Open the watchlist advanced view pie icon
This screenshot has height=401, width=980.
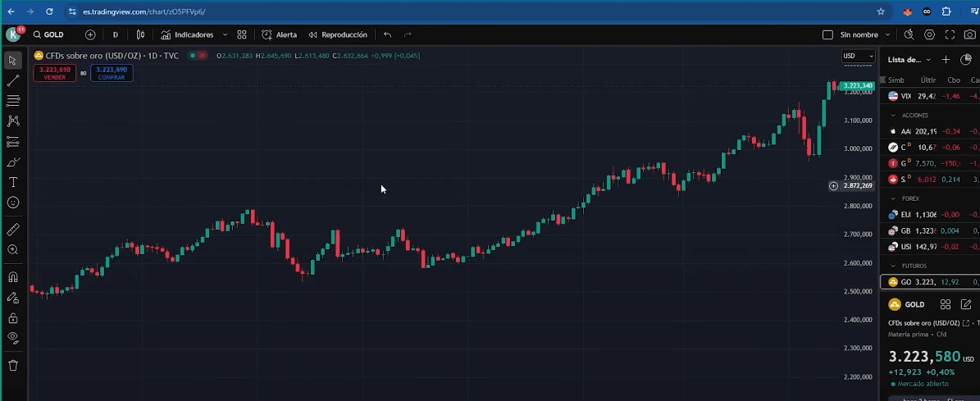pos(965,60)
